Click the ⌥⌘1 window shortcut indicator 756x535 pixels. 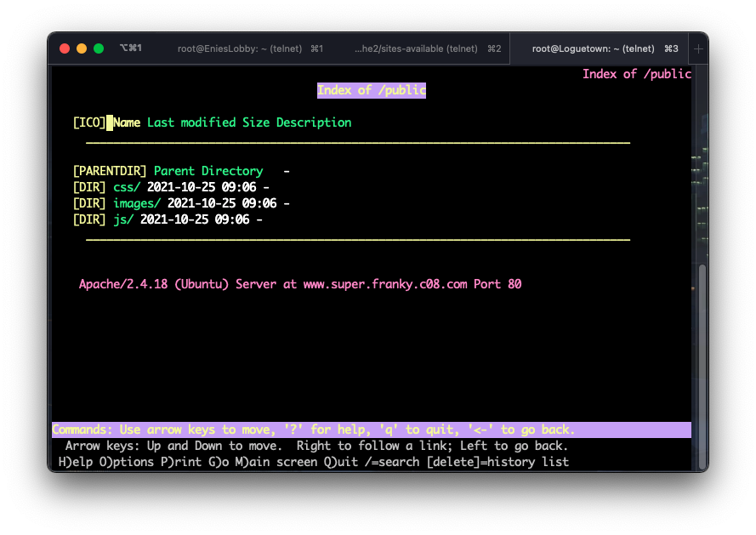tap(131, 48)
